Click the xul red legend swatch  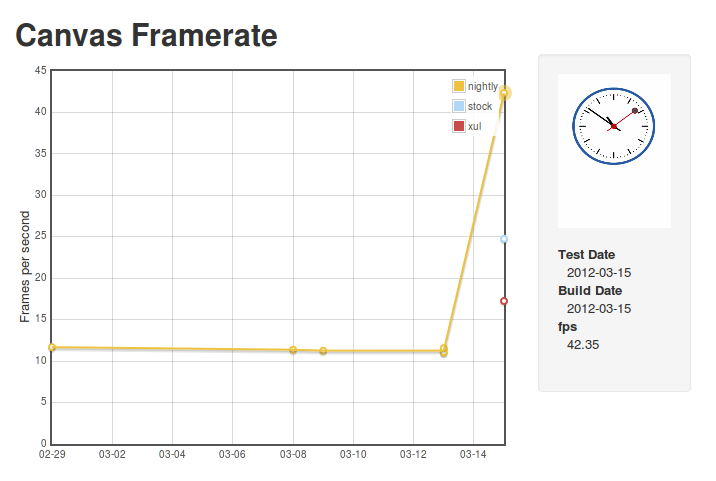[458, 126]
